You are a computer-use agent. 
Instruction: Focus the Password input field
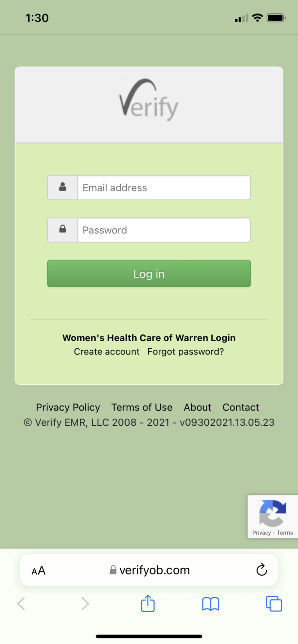point(164,230)
